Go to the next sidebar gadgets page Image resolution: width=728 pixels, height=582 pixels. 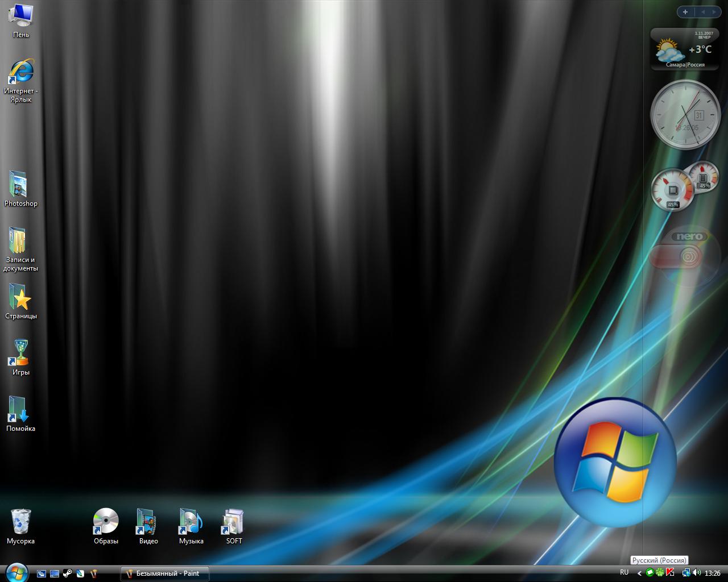pyautogui.click(x=714, y=12)
